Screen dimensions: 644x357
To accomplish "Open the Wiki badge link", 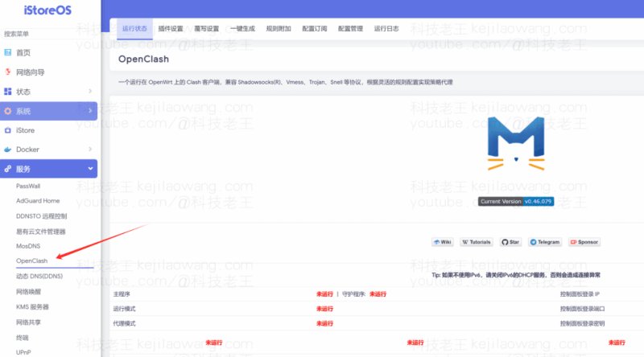I will pyautogui.click(x=442, y=242).
